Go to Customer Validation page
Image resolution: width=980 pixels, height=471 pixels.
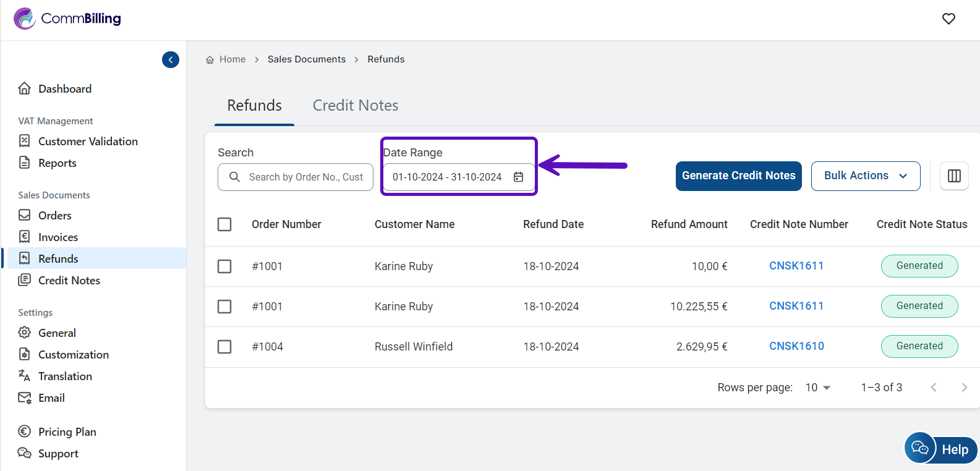(87, 142)
